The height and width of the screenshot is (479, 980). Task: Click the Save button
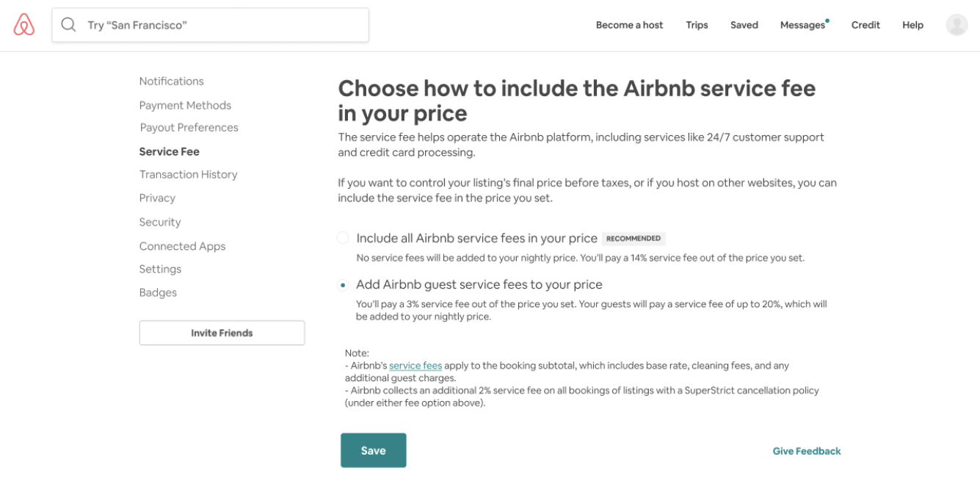pos(373,450)
